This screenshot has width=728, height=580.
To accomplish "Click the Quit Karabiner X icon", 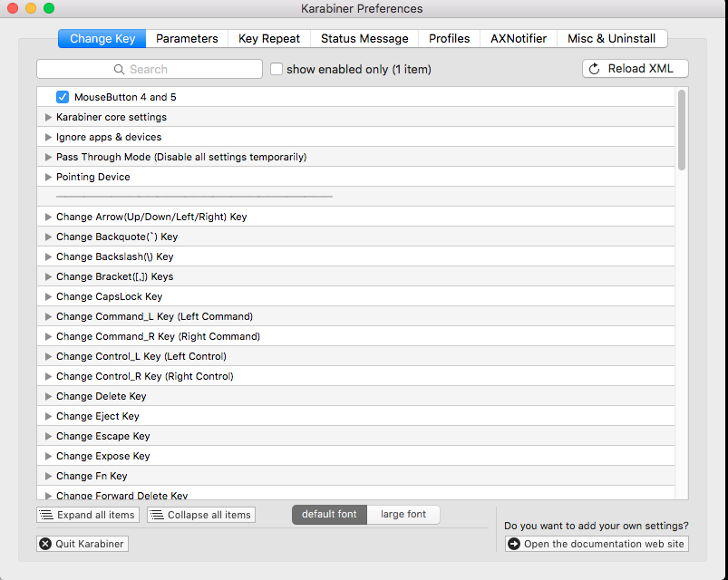I will point(45,544).
